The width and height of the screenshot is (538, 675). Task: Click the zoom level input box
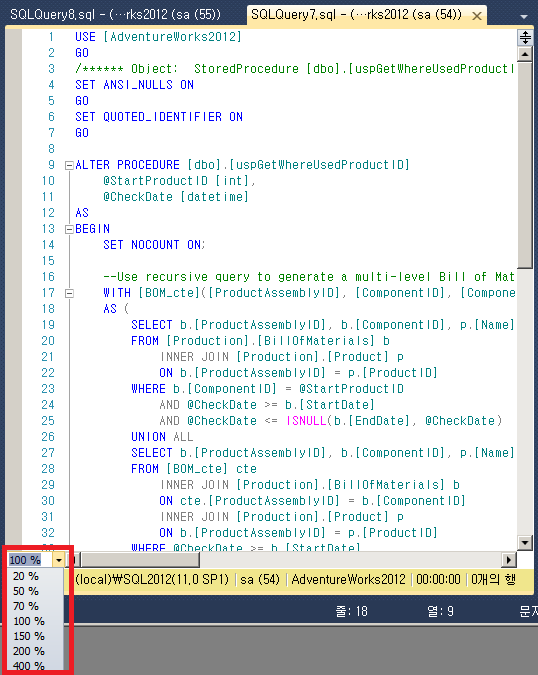coord(30,560)
